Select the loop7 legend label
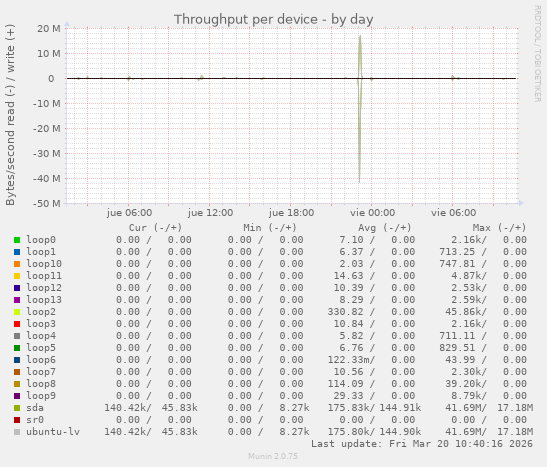The image size is (547, 467). pos(41,372)
